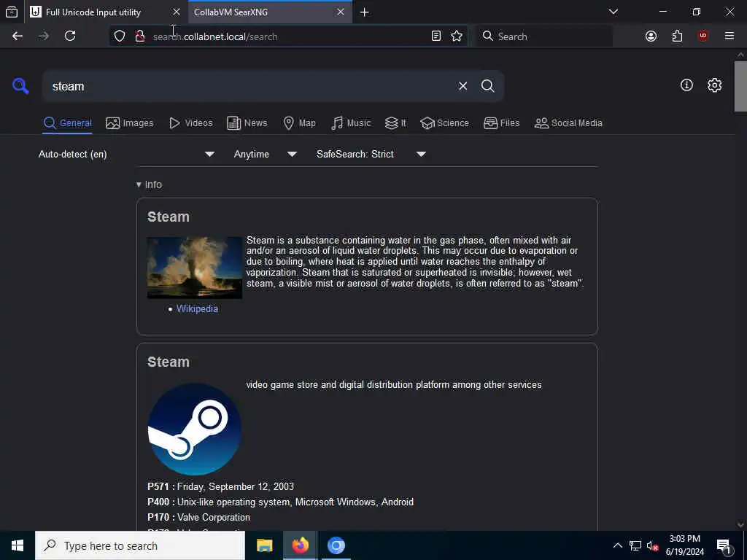
Task: Open the blue circular browser taskbar icon
Action: pyautogui.click(x=336, y=545)
